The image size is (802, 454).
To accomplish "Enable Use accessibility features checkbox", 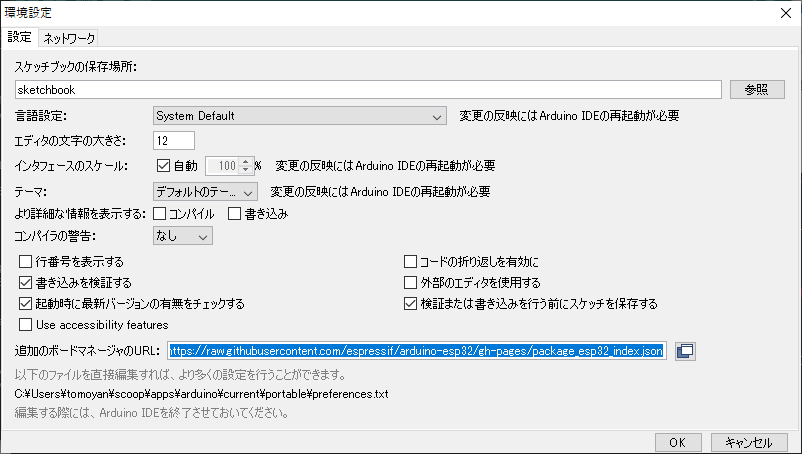I will click(26, 324).
